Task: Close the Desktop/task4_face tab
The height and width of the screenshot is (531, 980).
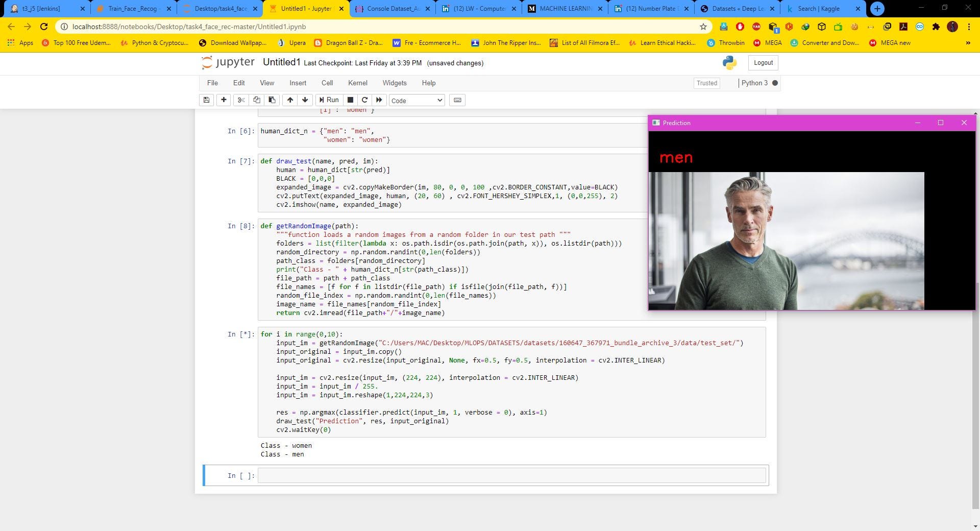Action: (x=255, y=9)
